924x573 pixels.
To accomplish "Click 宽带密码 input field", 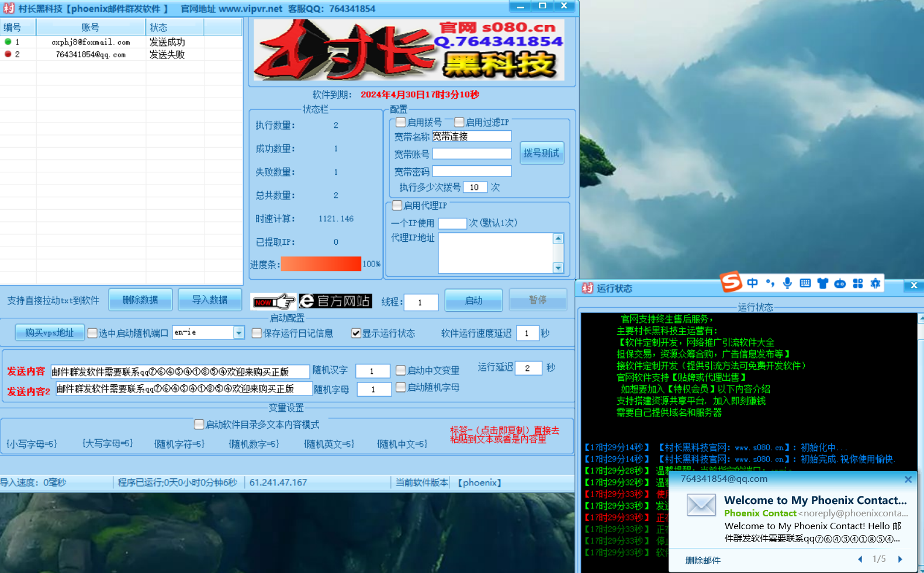I will click(x=472, y=171).
